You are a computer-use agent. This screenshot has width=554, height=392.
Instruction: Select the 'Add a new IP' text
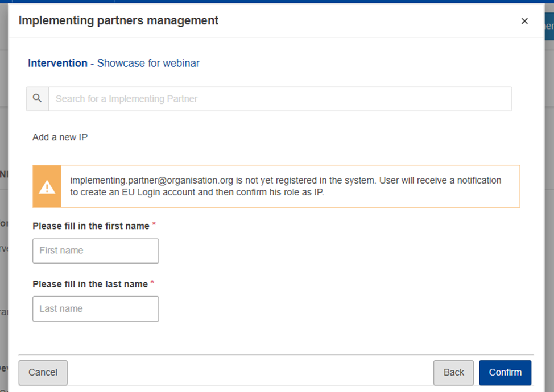60,137
